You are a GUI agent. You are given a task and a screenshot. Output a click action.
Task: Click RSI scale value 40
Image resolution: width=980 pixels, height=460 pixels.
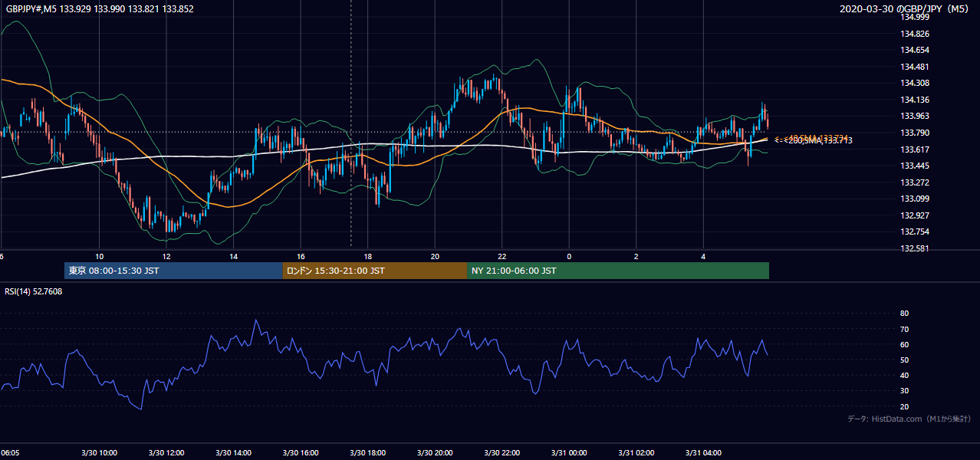904,375
